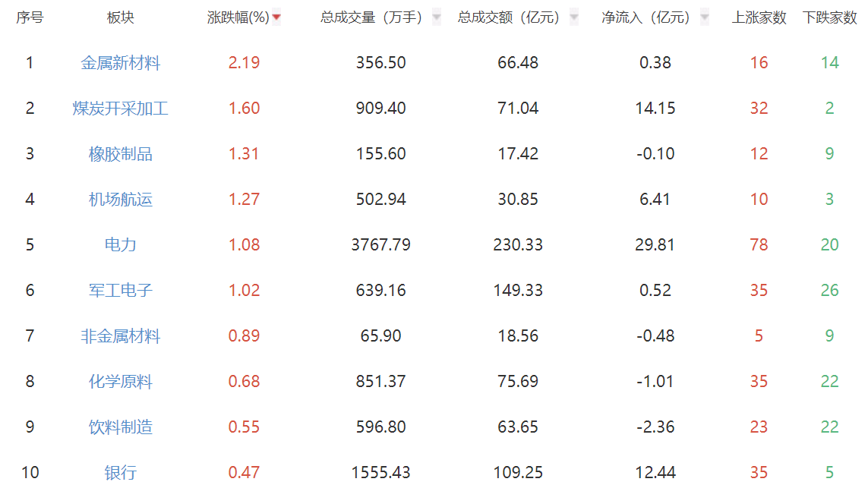Open the 化学原料 sector link
Viewport: 868px width, 485px height.
pyautogui.click(x=120, y=382)
